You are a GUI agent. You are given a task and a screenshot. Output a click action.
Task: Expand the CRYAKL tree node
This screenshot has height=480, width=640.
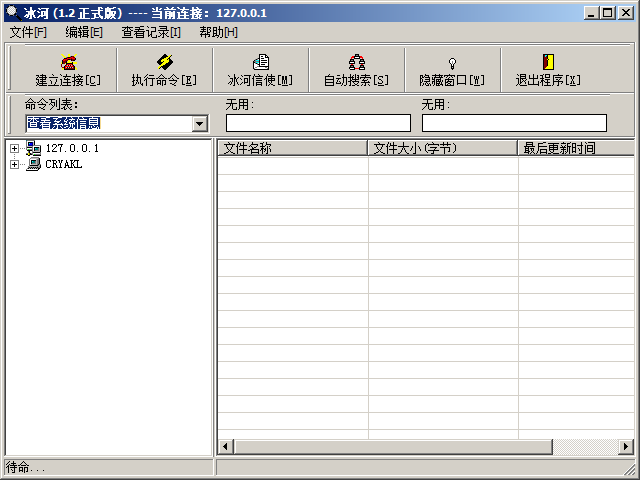pos(14,164)
